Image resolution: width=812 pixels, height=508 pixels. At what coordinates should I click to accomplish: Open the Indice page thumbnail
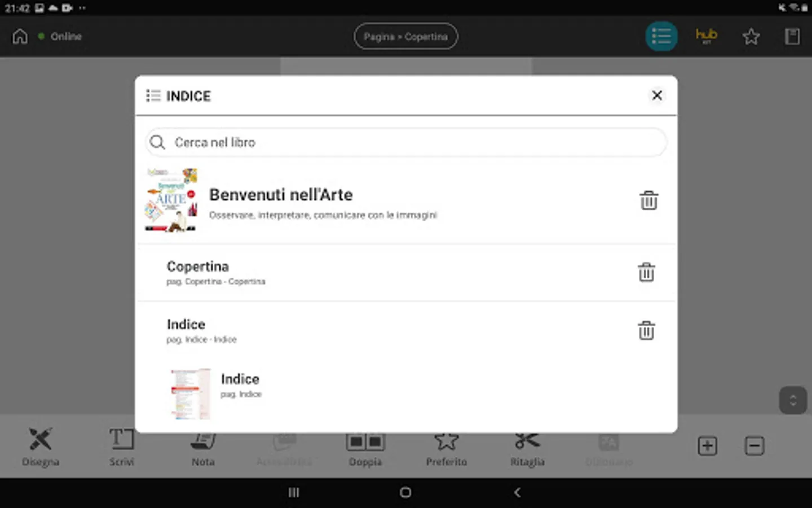[x=190, y=394]
